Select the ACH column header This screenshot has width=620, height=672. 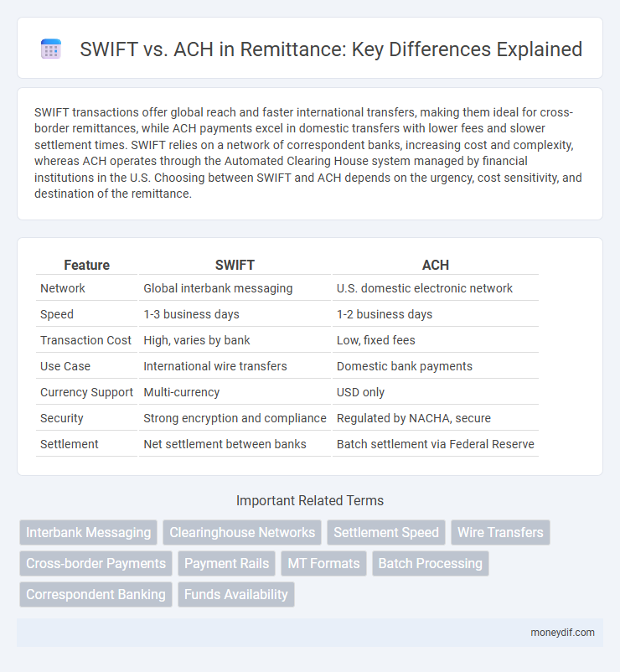[436, 265]
